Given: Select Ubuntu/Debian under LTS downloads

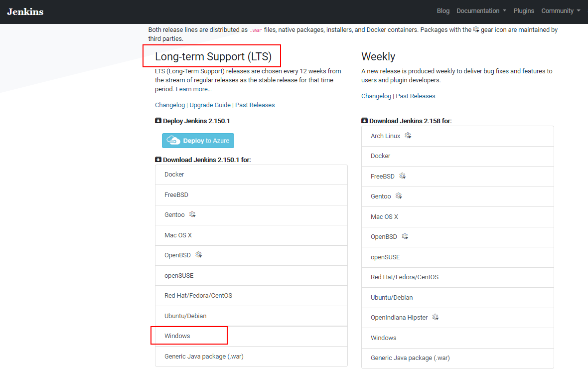Looking at the screenshot, I should (x=251, y=316).
